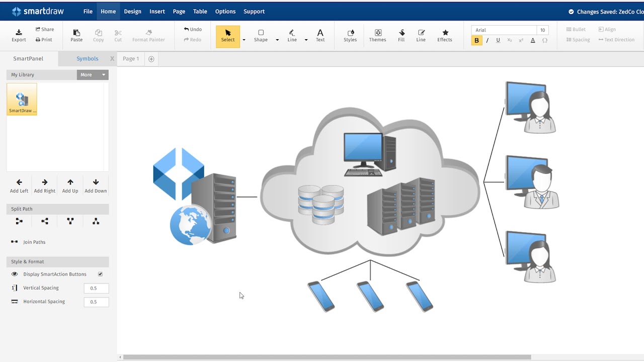Choose the Shape tool

click(x=261, y=36)
